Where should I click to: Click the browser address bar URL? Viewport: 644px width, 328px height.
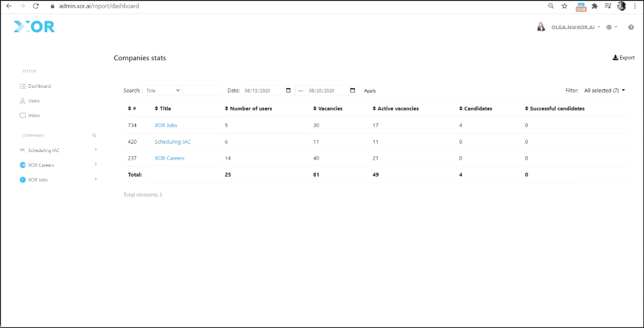coord(99,6)
